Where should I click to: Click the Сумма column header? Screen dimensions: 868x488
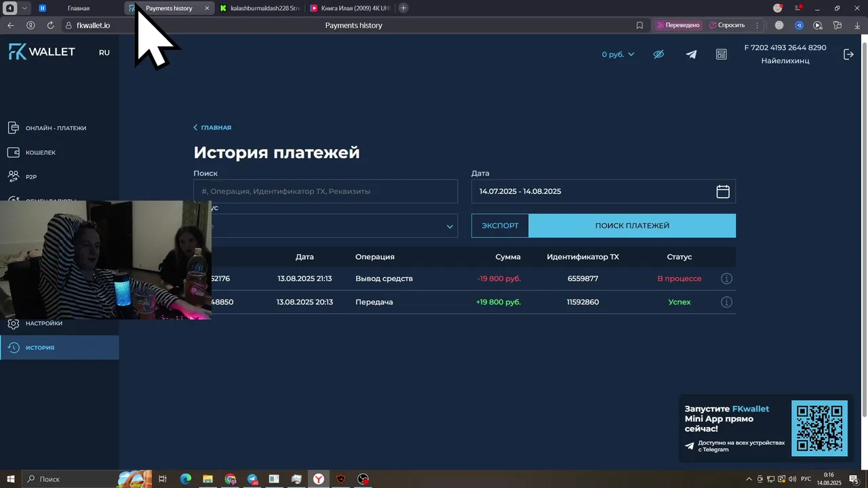click(x=508, y=257)
